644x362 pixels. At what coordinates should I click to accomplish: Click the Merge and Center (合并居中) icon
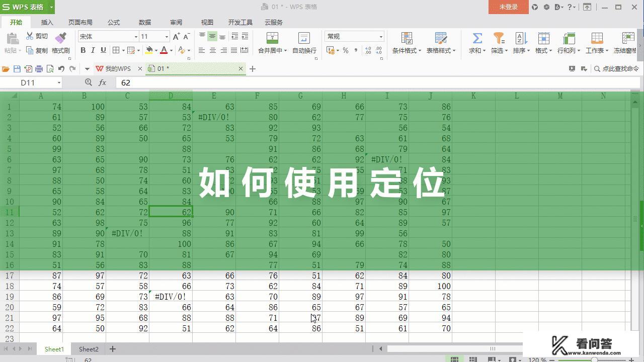[x=272, y=38]
